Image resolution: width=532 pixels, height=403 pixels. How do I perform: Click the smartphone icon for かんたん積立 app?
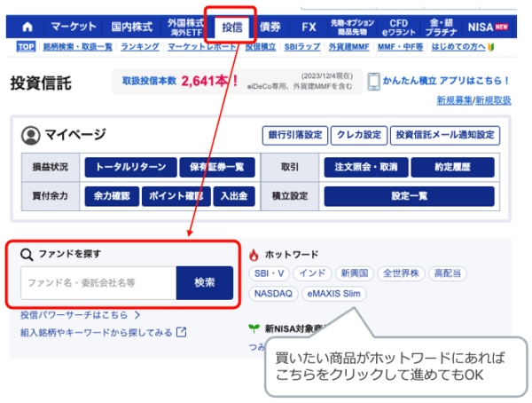click(374, 82)
